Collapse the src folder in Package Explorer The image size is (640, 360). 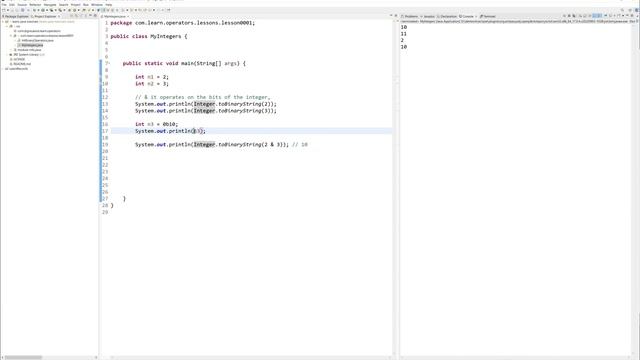(x=7, y=26)
